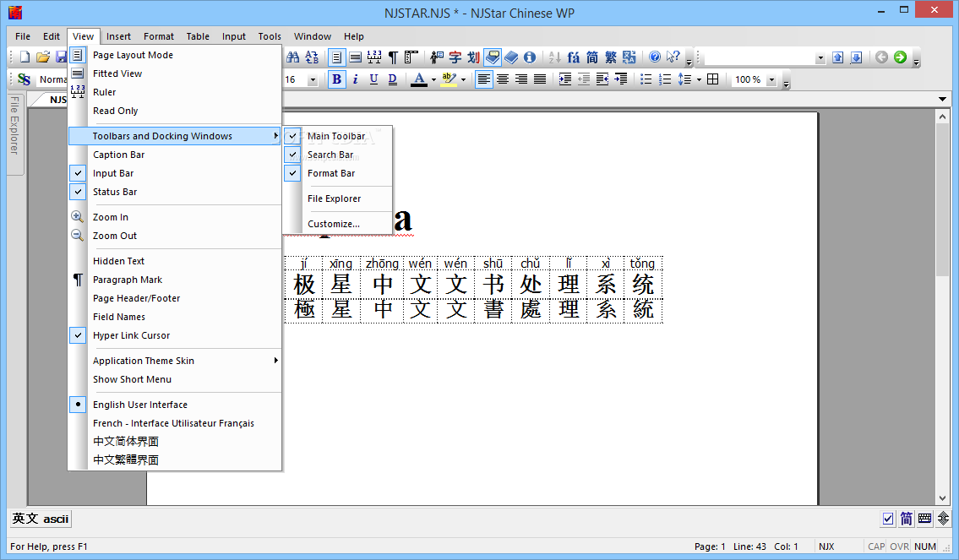Click the Ruler toolbar icon with 1.2.3

(x=374, y=57)
